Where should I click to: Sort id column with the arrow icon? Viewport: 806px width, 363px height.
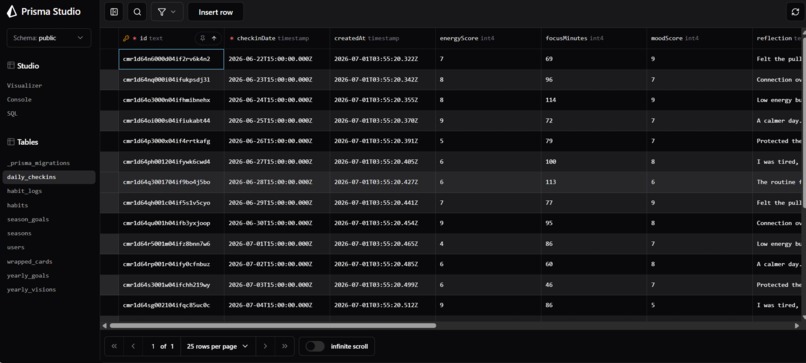(x=214, y=38)
